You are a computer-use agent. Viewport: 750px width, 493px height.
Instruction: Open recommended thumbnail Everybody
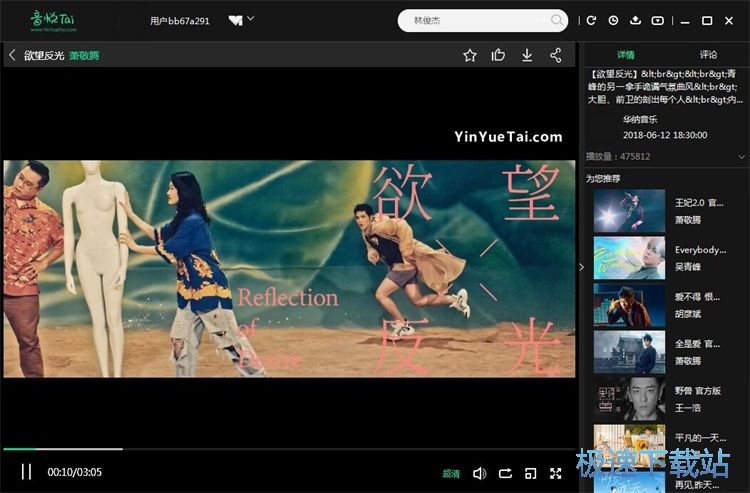tap(629, 258)
